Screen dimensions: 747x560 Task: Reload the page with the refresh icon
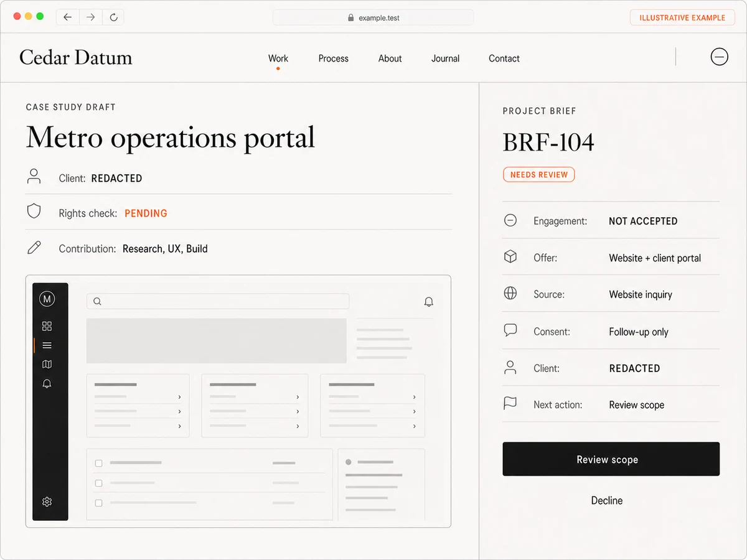(113, 17)
